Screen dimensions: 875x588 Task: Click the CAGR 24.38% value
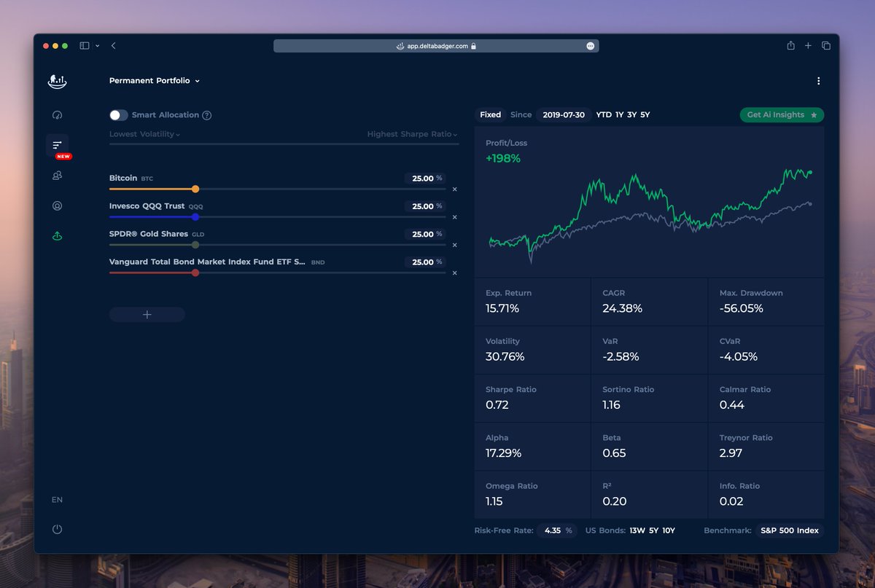[x=622, y=308]
